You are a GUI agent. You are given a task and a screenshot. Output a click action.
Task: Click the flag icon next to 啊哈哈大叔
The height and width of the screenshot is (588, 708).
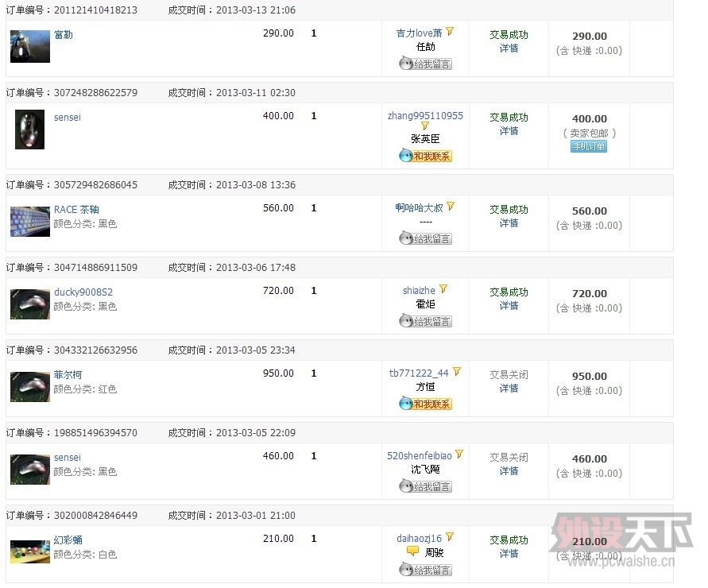click(x=451, y=207)
